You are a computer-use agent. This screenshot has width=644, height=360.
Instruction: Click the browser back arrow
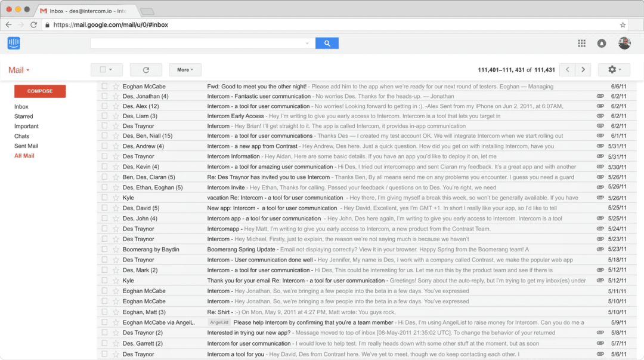(8, 24)
